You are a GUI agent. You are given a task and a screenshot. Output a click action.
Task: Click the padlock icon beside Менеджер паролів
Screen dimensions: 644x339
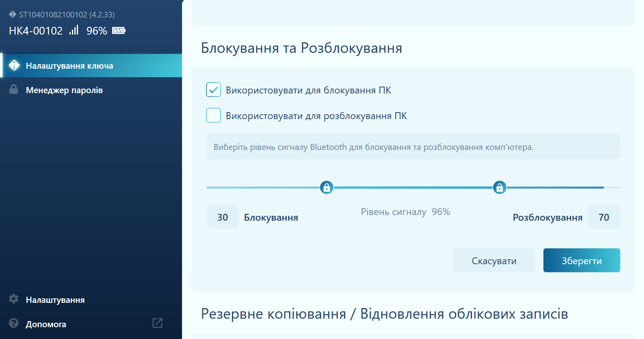pyautogui.click(x=14, y=90)
